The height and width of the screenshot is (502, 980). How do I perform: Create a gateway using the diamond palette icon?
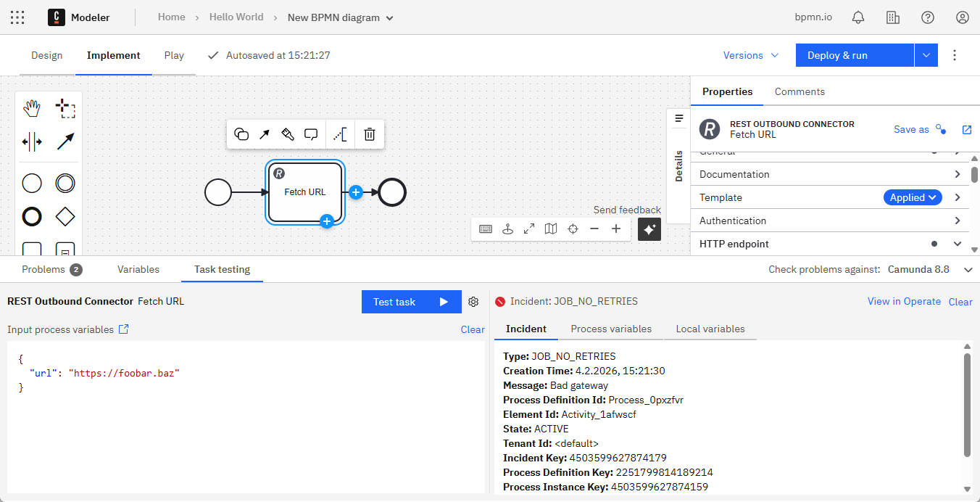[65, 216]
